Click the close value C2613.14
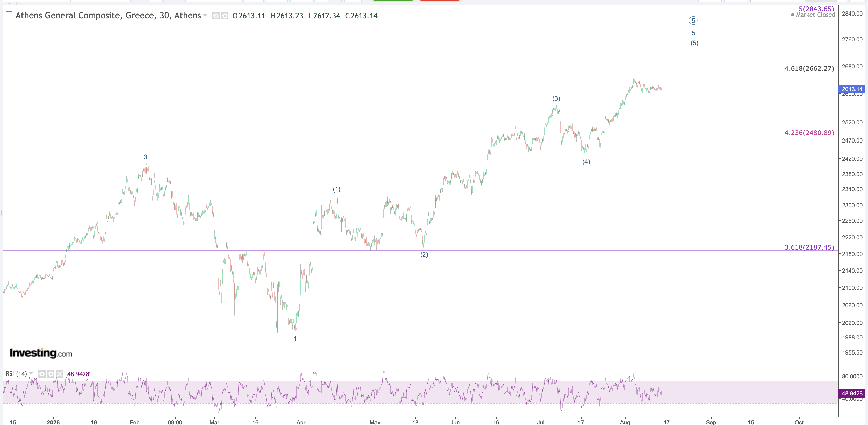The width and height of the screenshot is (868, 425). tap(361, 16)
